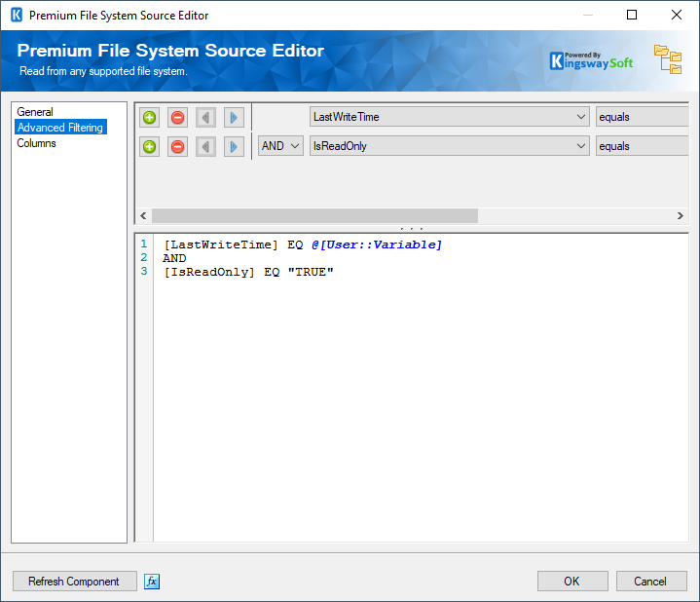Outdent the IsReadOnly filter row
This screenshot has width=700, height=602.
[x=205, y=146]
